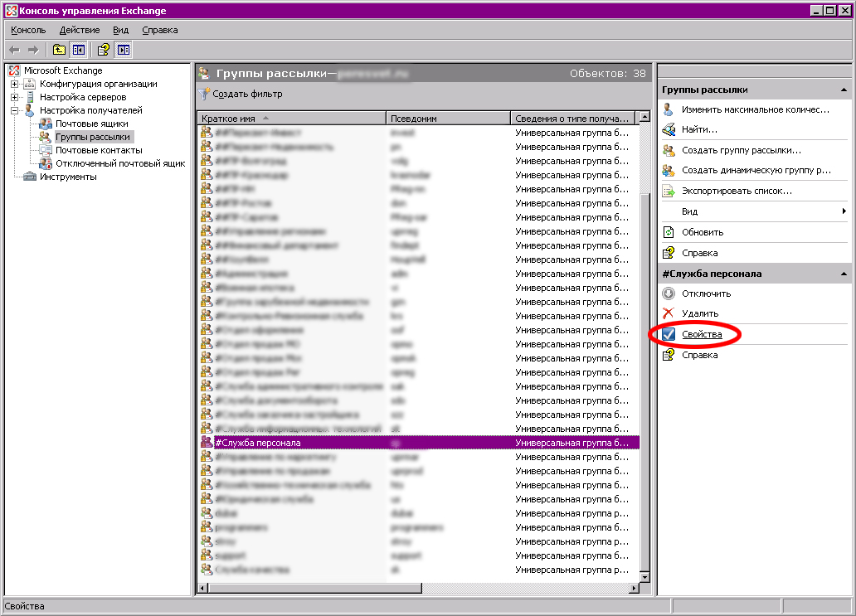Screen dimensions: 856x616
Task: Click Отключить action
Action: [707, 293]
